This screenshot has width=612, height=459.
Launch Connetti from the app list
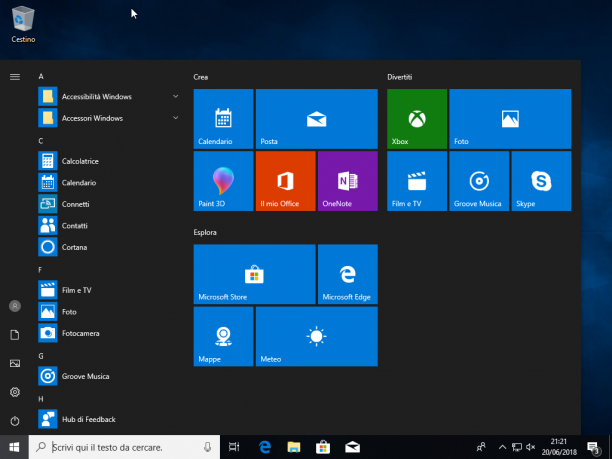coord(109,204)
